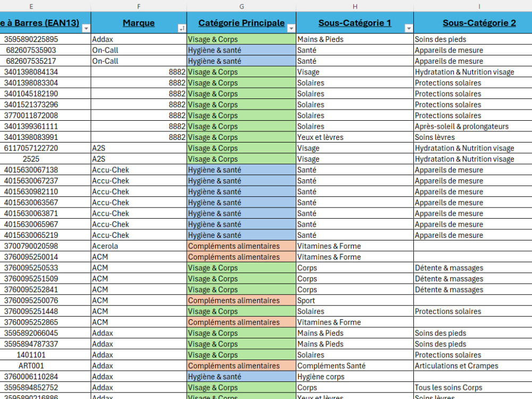Select column H header letter

355,6
